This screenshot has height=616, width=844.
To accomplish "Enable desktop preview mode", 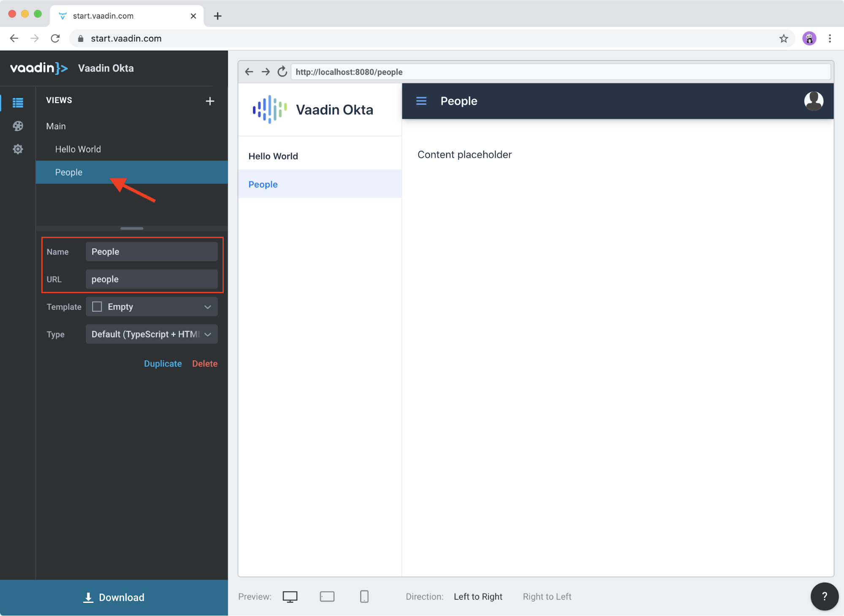I will point(288,596).
